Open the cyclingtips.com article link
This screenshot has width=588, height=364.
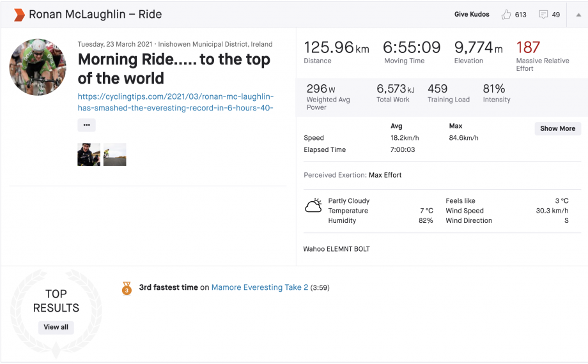[x=176, y=102]
